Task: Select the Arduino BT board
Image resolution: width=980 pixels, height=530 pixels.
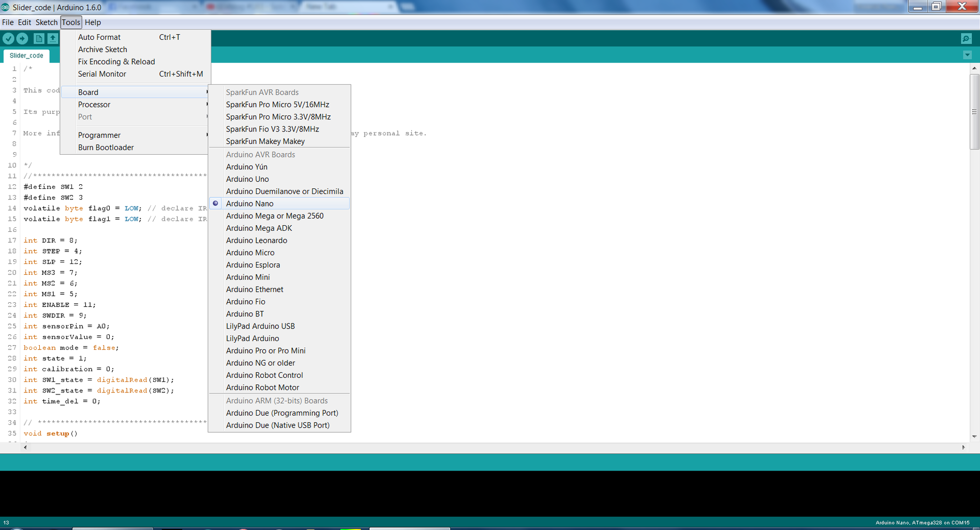Action: (279, 314)
